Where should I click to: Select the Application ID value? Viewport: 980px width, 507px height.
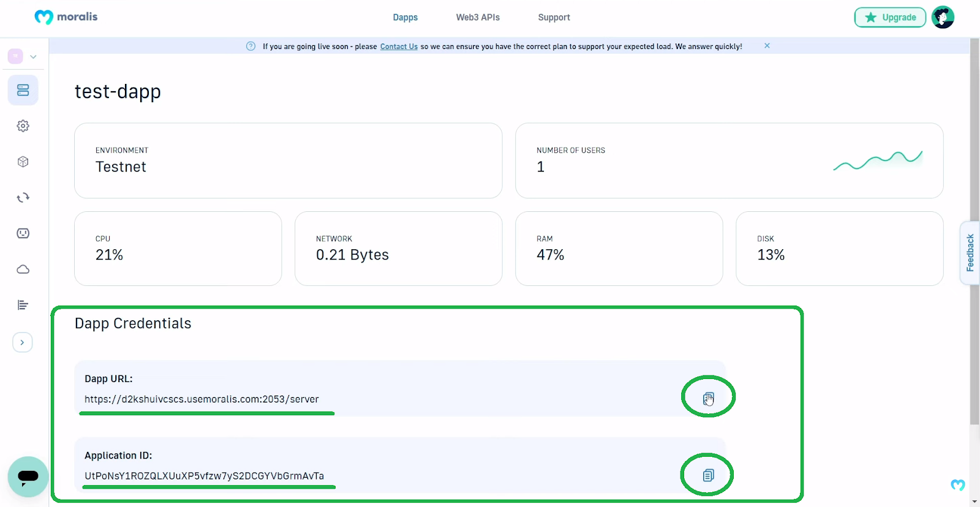(x=204, y=476)
